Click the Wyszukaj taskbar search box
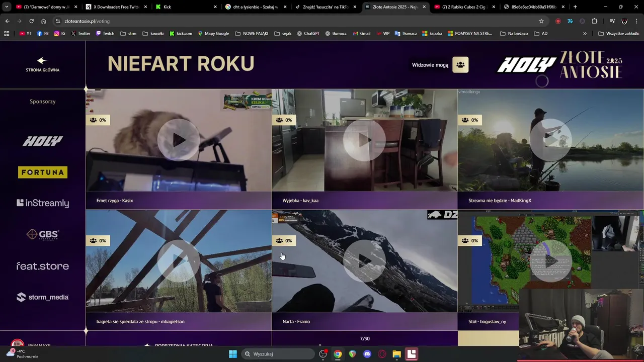This screenshot has height=362, width=644. pos(279,354)
